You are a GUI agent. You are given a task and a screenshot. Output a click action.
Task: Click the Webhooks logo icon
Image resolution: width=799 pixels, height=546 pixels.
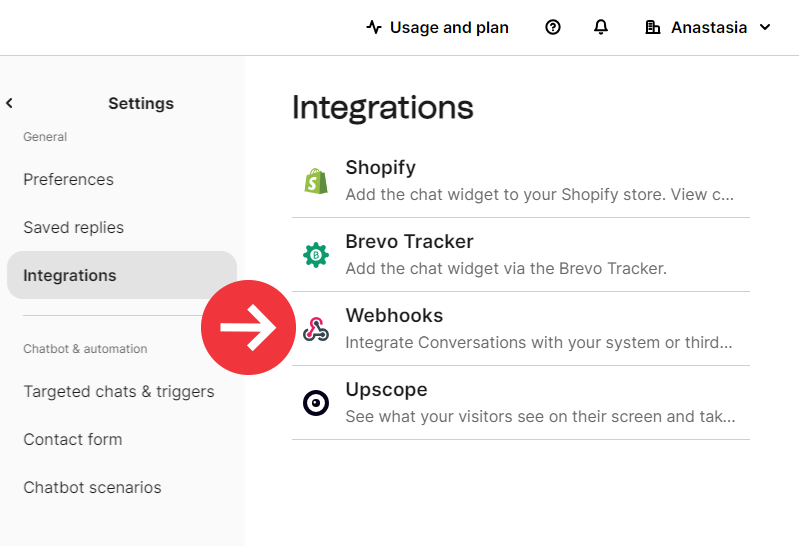point(316,329)
